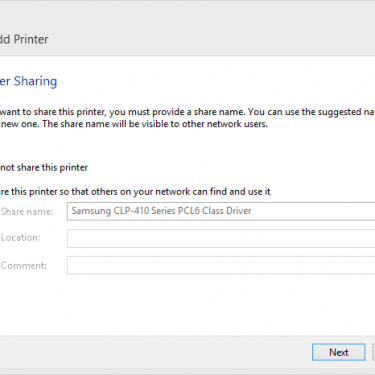
Task: Click the 'Add Printer' window title
Action: (24, 39)
